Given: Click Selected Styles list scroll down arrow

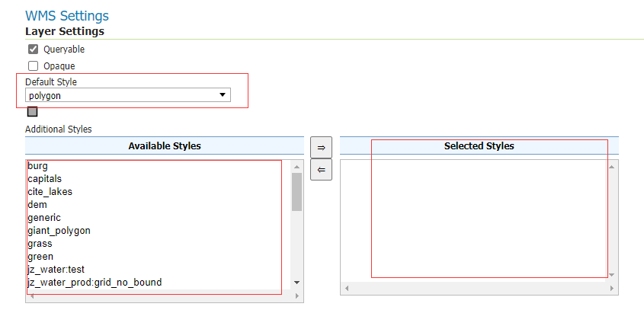Looking at the screenshot, I should pos(612,275).
